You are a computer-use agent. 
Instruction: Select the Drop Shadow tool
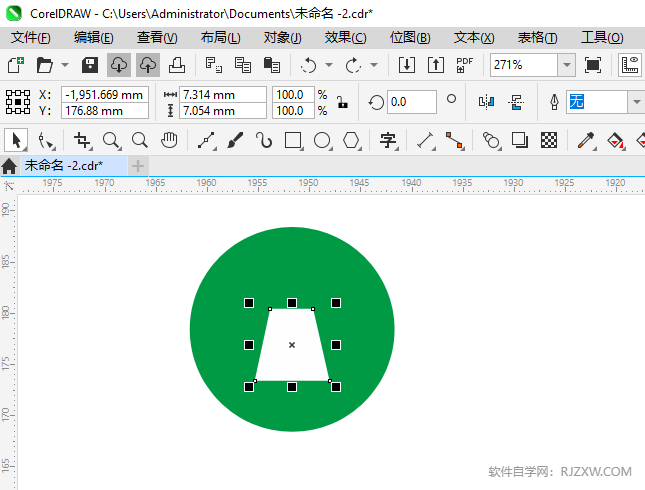(520, 141)
